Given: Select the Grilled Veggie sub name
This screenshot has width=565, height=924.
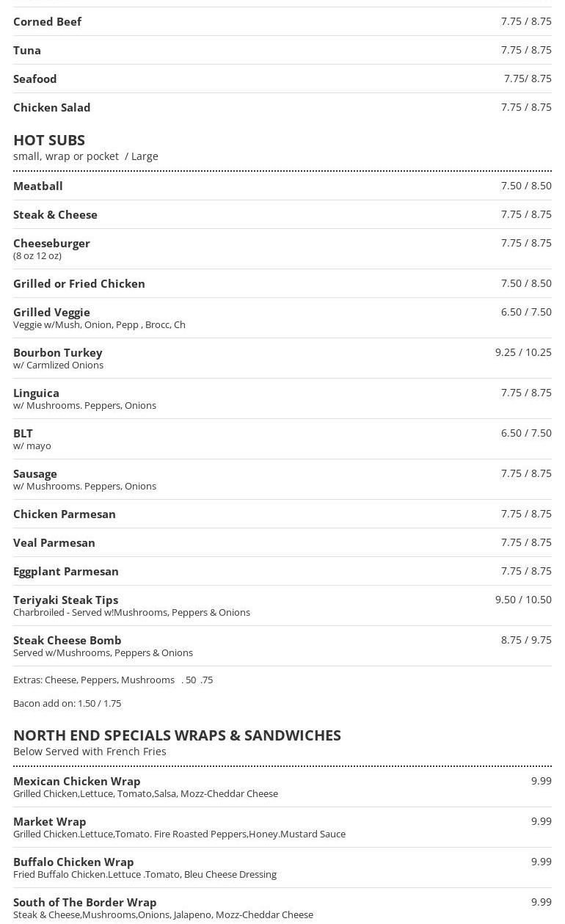Looking at the screenshot, I should point(51,312).
